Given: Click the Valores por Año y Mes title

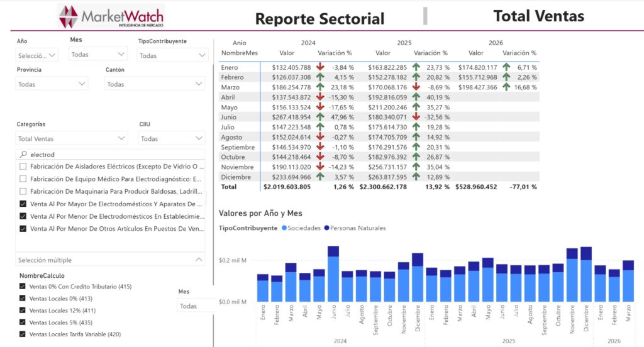Looking at the screenshot, I should (260, 213).
